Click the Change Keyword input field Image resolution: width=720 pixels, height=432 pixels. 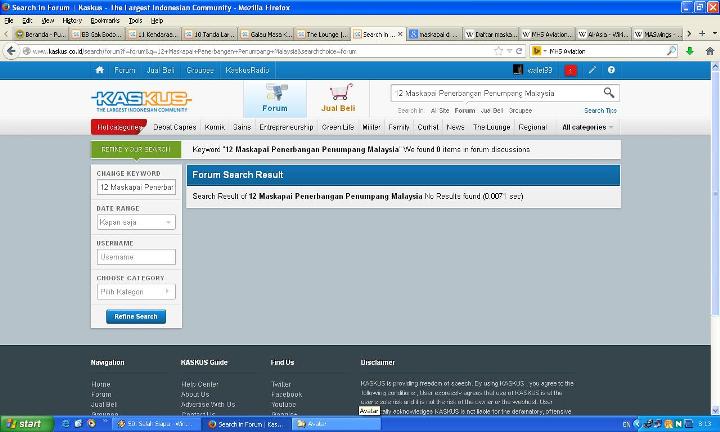(136, 187)
